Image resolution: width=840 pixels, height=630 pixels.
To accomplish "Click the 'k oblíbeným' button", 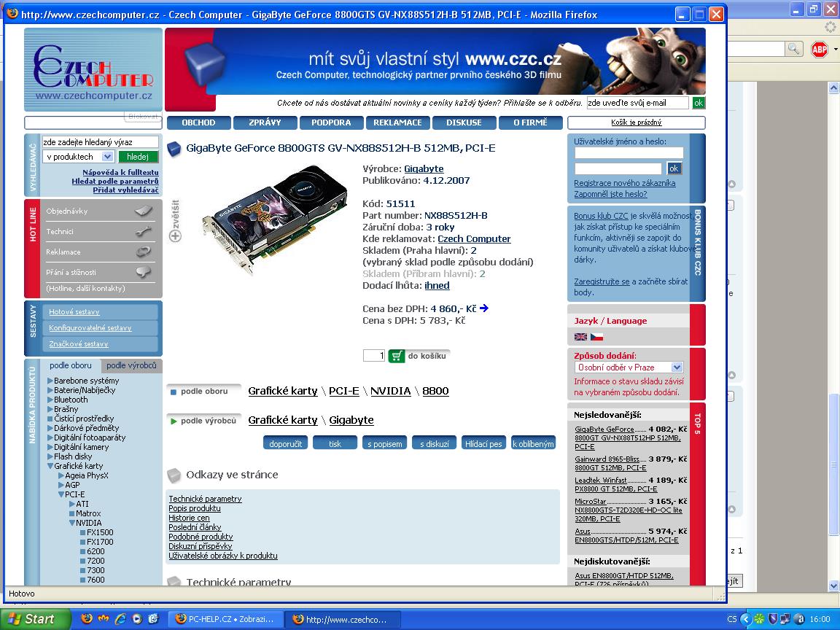I will [533, 443].
